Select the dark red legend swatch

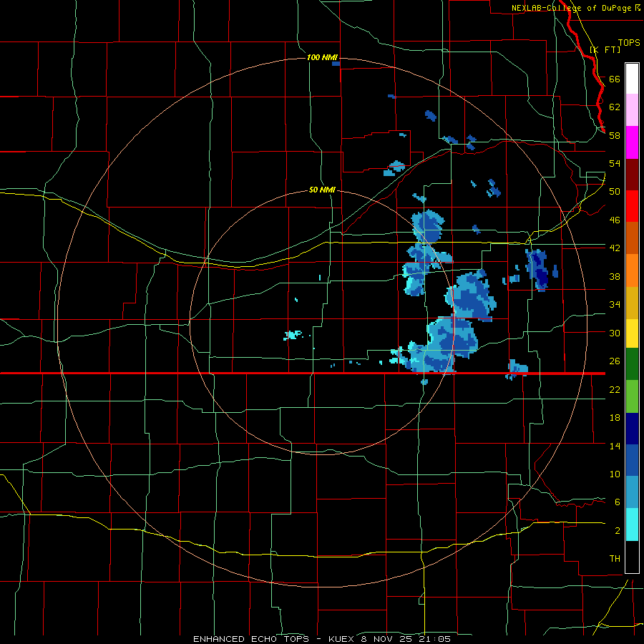tap(632, 175)
